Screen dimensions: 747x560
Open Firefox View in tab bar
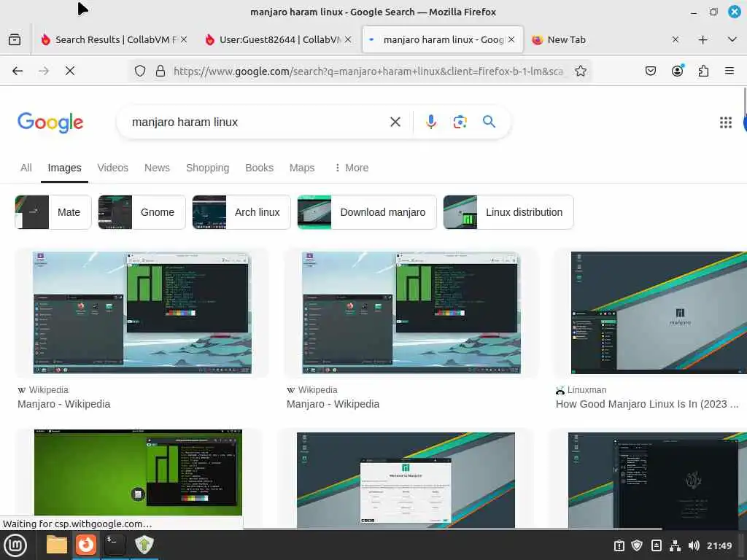click(15, 39)
